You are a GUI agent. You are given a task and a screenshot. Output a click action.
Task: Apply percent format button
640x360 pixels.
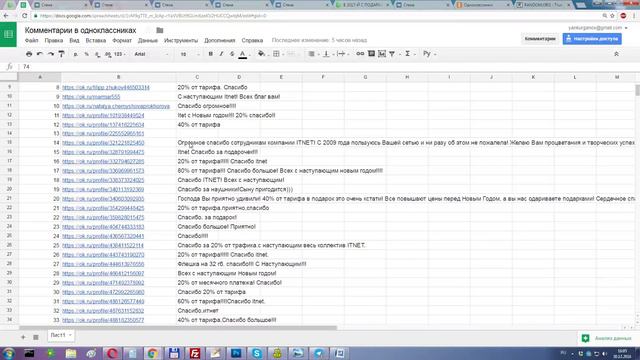click(87, 54)
